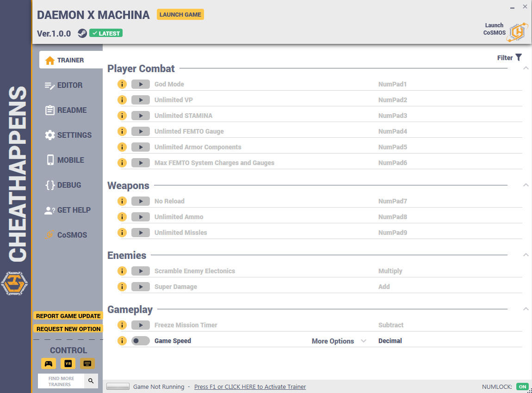Click the Find More Trainers search field
The image size is (532, 393).
(x=61, y=381)
